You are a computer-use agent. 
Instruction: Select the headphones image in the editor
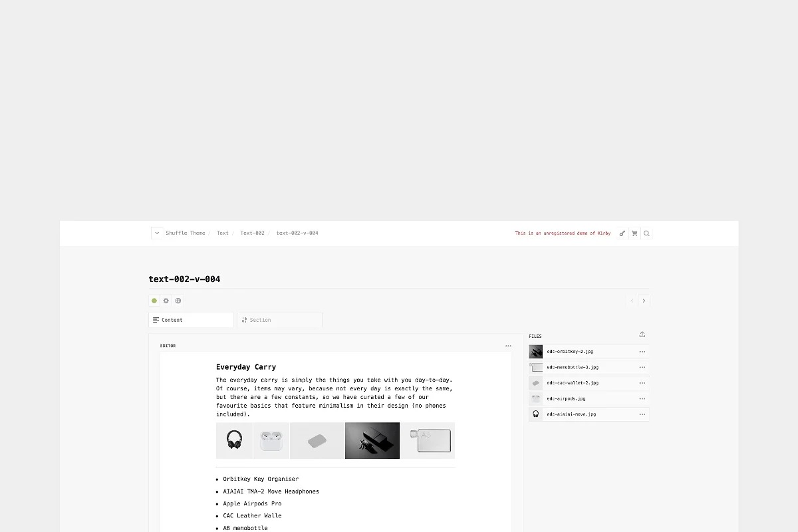[x=234, y=440]
